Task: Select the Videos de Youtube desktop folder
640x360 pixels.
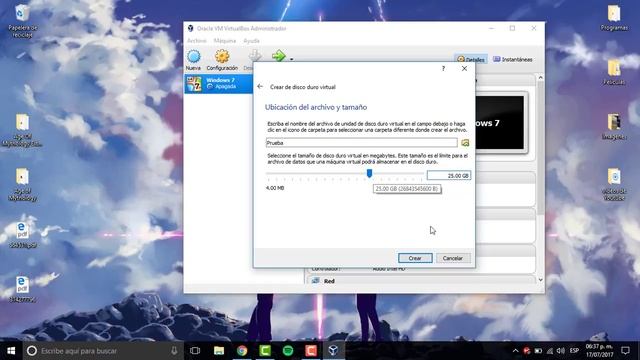Action: tap(614, 184)
